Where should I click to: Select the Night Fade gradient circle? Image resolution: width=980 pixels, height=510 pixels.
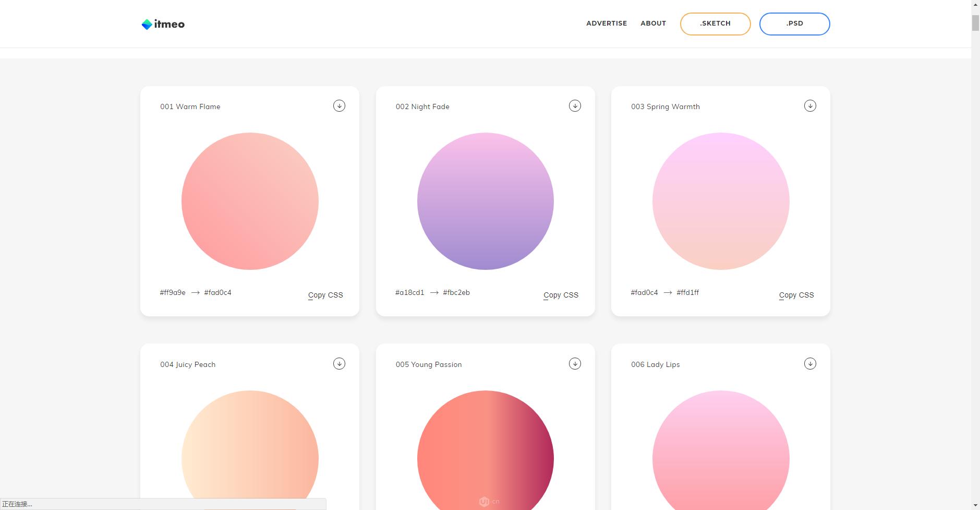(485, 201)
